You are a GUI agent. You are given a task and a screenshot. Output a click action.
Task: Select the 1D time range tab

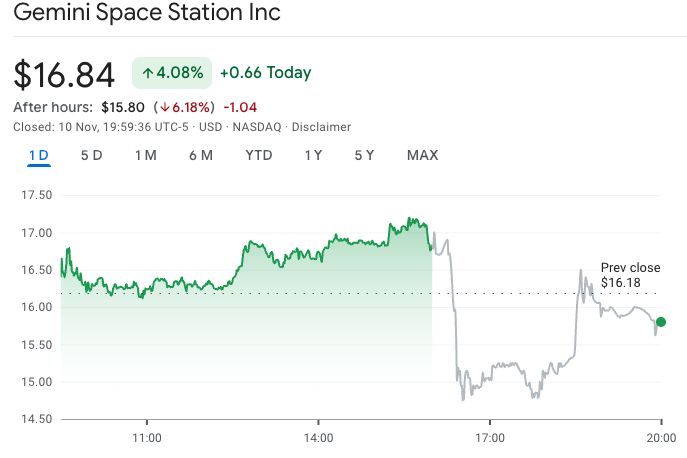tap(39, 155)
